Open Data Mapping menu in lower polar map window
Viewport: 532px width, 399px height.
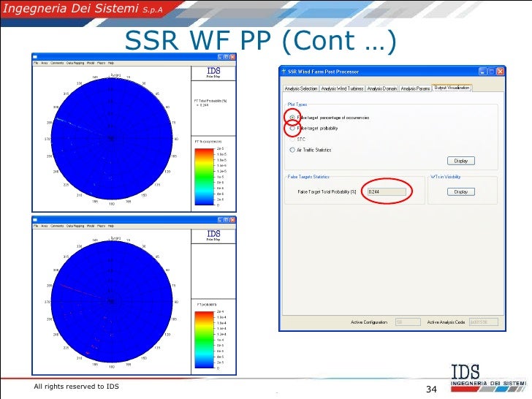[x=75, y=226]
